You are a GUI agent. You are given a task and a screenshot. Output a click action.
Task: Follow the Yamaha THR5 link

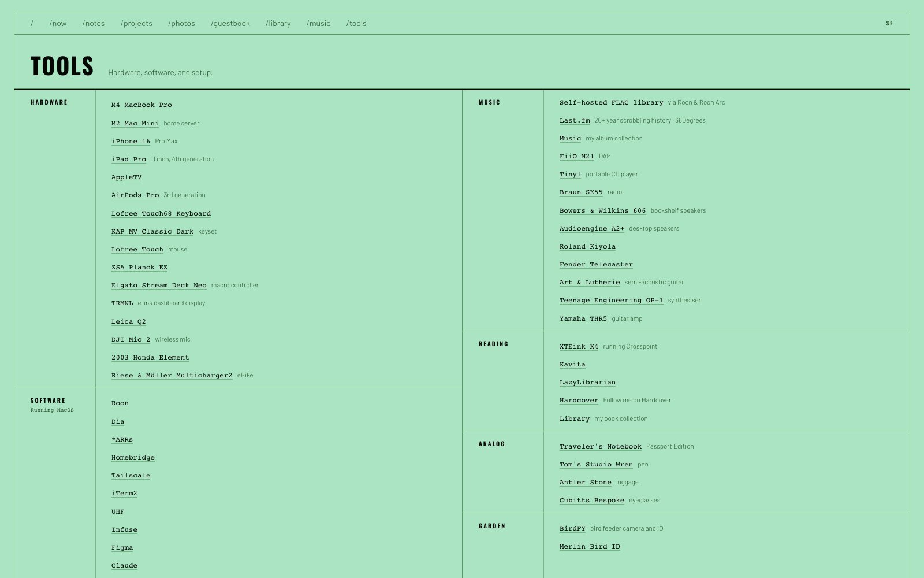point(583,318)
